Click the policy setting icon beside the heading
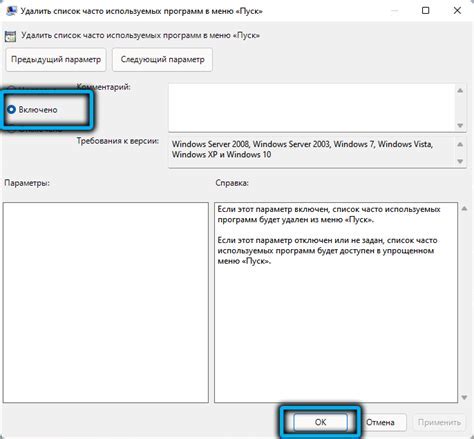Screen dimensions: 474x439 10,36
